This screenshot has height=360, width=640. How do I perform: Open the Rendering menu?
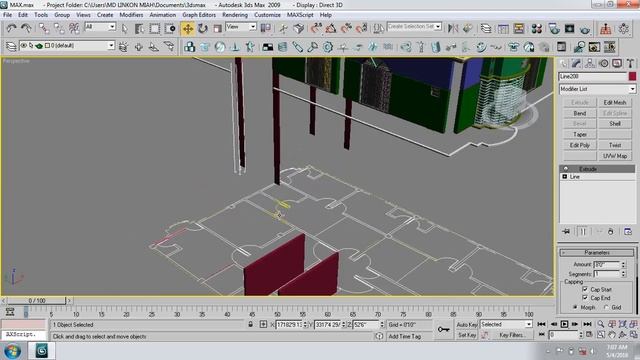pyautogui.click(x=235, y=15)
